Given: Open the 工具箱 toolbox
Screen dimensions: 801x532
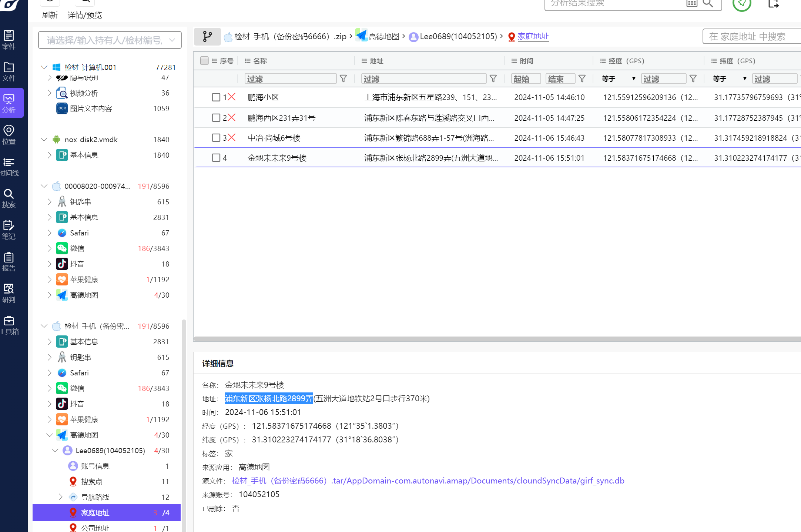Looking at the screenshot, I should [9, 325].
